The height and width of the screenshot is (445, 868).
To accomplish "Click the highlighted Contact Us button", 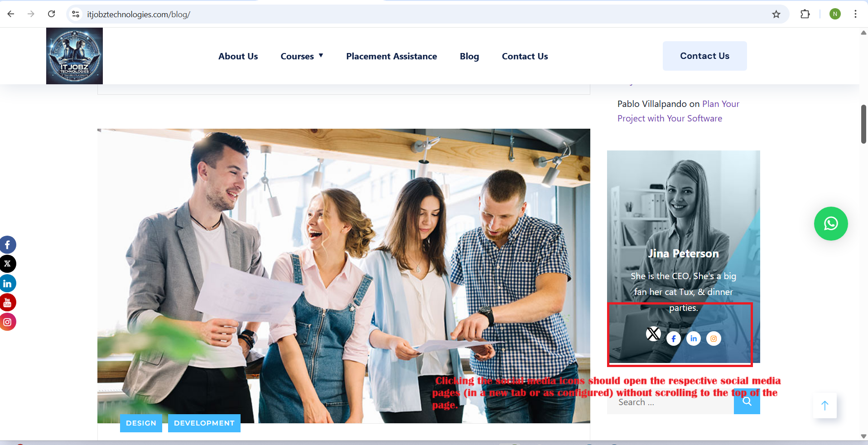I will pyautogui.click(x=704, y=56).
